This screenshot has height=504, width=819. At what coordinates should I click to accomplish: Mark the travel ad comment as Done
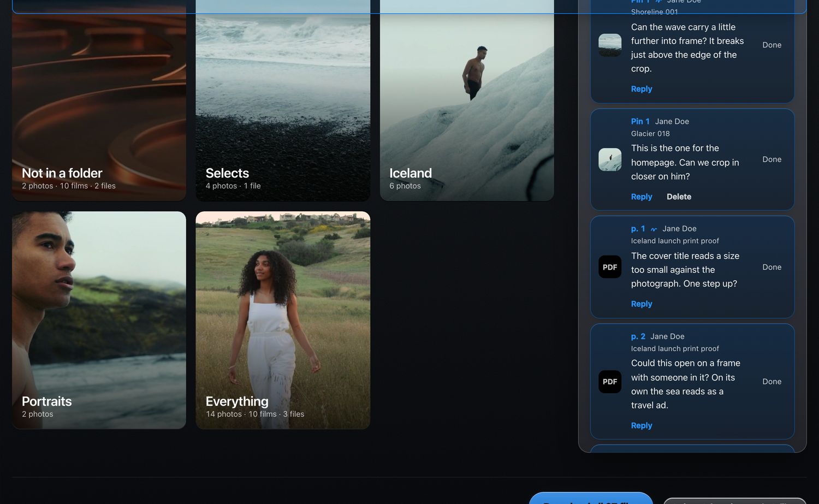tap(772, 382)
